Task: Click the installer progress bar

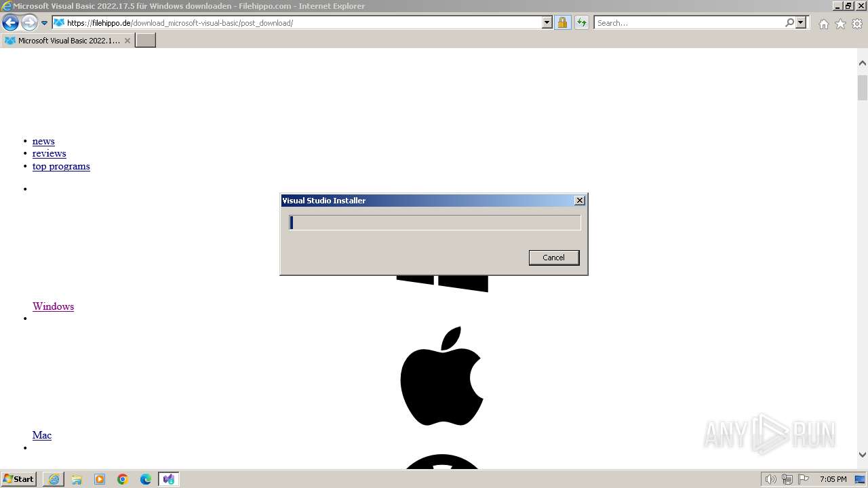Action: [435, 222]
